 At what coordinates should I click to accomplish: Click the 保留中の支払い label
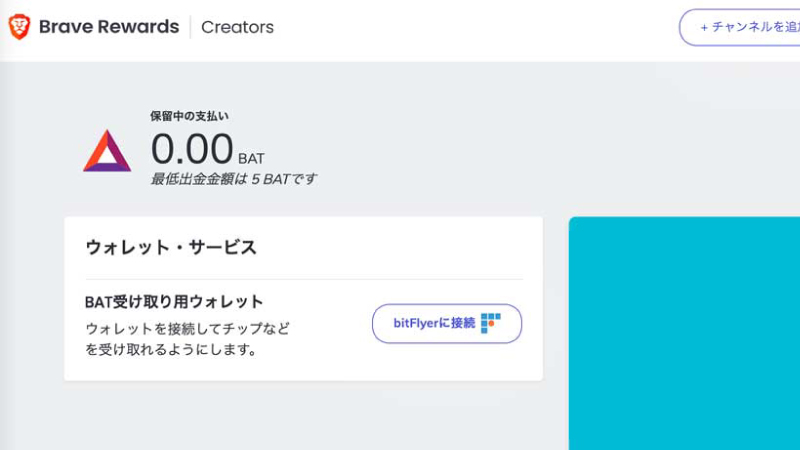click(x=190, y=116)
